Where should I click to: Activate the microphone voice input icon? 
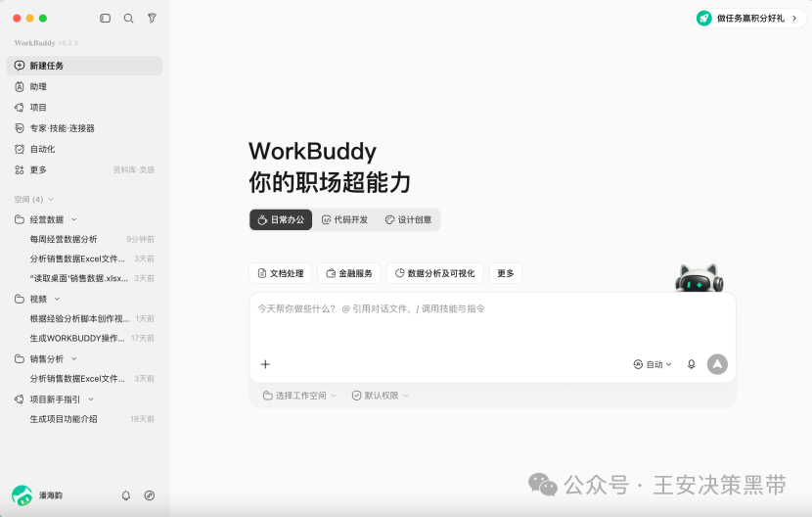coord(692,364)
